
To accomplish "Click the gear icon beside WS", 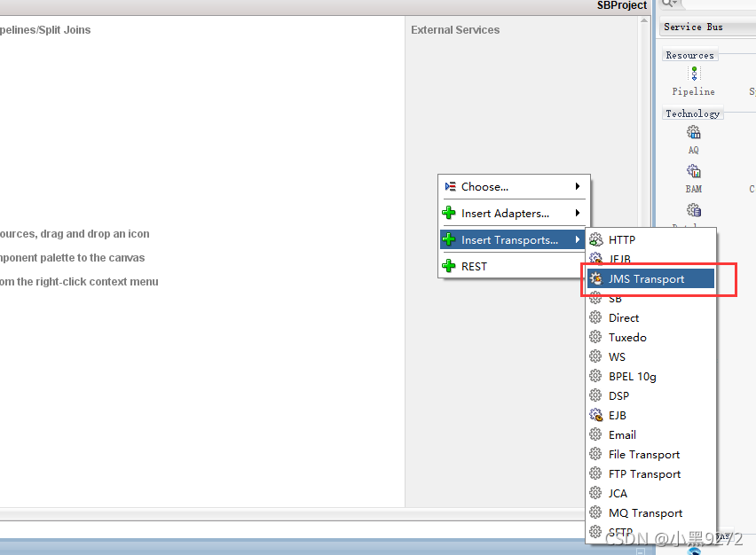I will pos(595,356).
